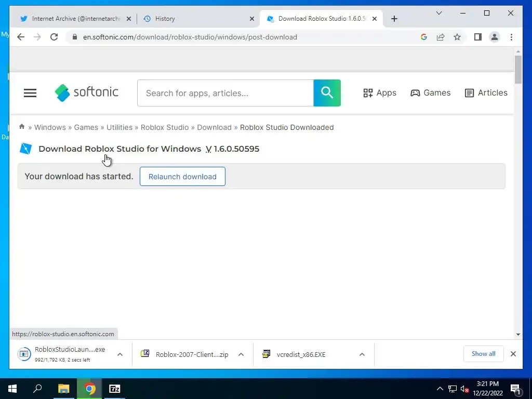Reload the Softonic page
The height and width of the screenshot is (399, 532).
[54, 37]
